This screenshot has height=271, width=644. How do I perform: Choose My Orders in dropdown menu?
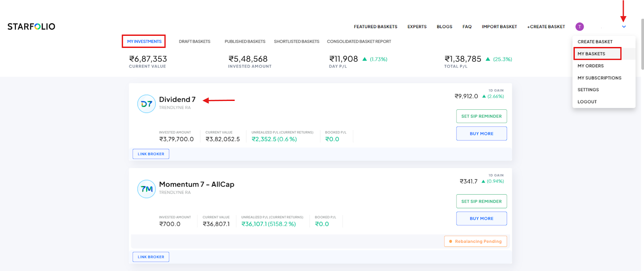coord(590,66)
